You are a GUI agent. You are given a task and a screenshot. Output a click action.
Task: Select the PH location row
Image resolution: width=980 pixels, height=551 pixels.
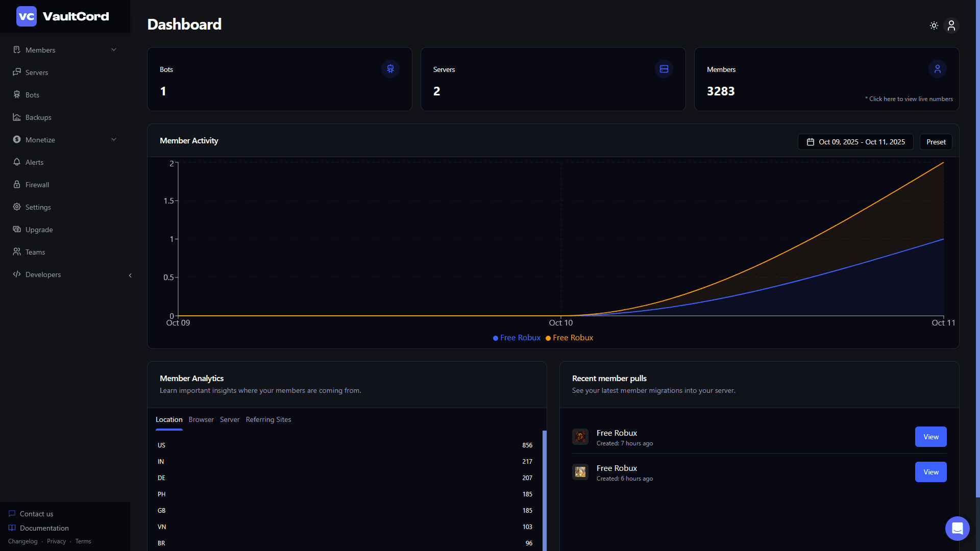pos(345,494)
